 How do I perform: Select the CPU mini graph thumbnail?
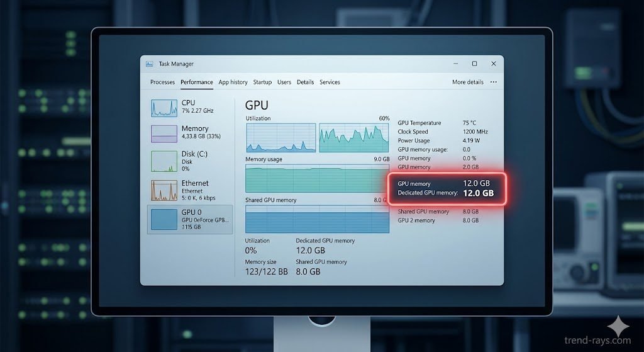pyautogui.click(x=164, y=108)
